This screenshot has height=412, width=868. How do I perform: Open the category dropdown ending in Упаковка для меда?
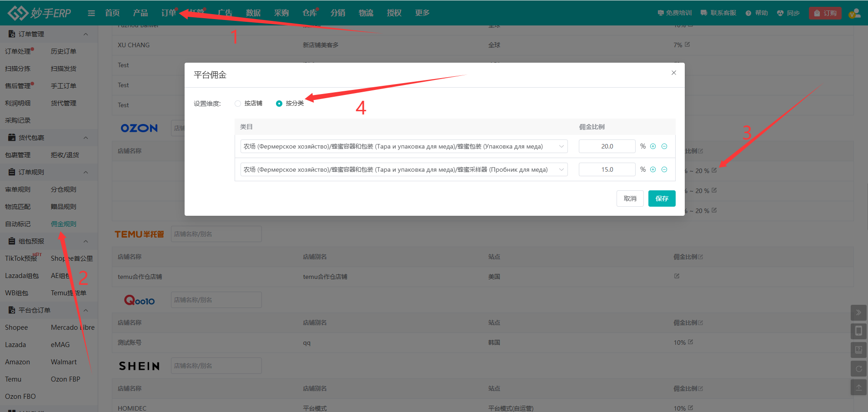[404, 146]
